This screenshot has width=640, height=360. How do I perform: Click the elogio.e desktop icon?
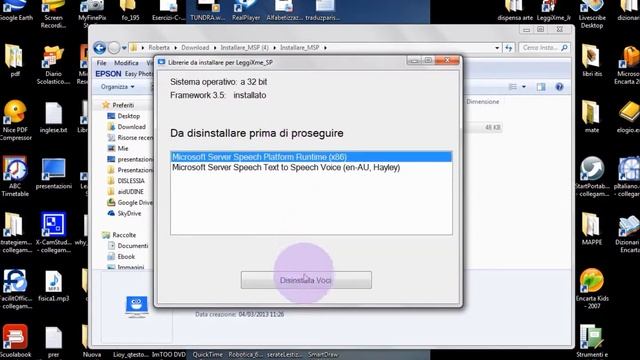(x=628, y=117)
